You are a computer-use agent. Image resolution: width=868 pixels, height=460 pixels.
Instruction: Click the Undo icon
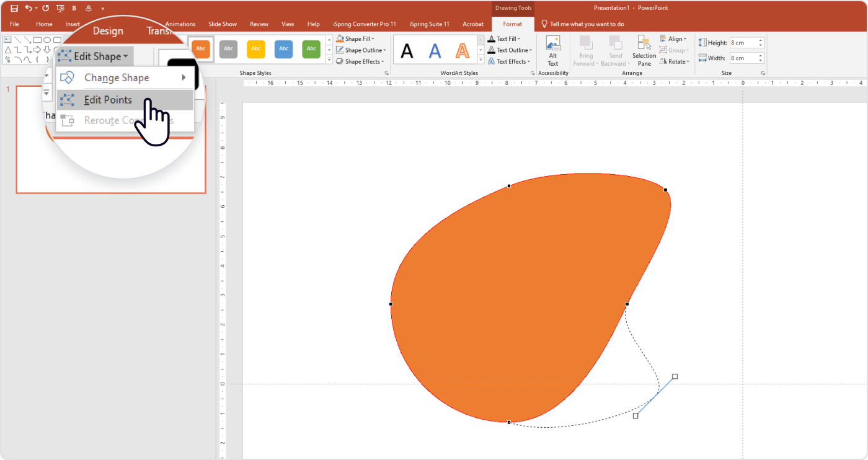[x=27, y=8]
